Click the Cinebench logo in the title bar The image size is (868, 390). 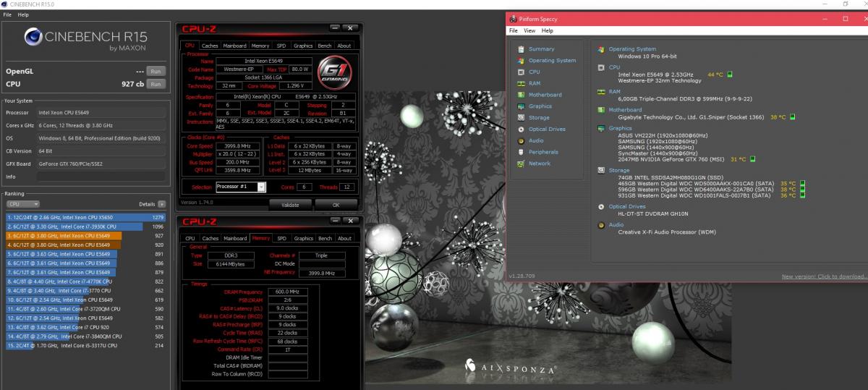coord(4,4)
